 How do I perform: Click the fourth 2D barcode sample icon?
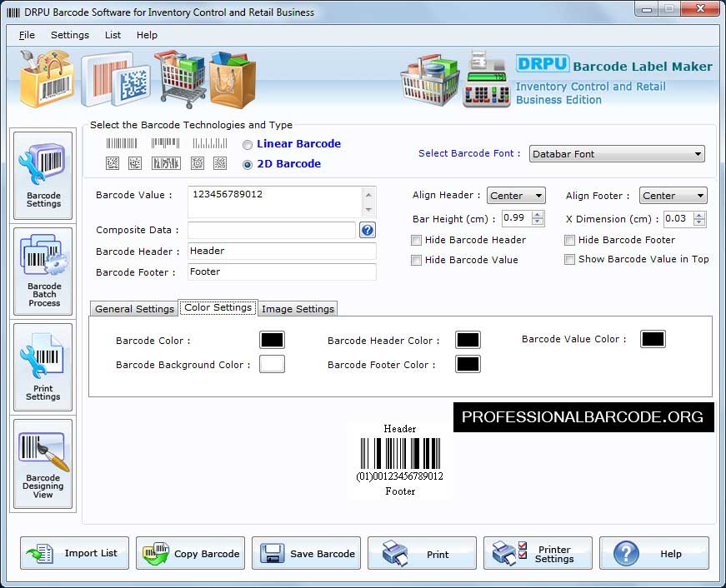pyautogui.click(x=198, y=163)
